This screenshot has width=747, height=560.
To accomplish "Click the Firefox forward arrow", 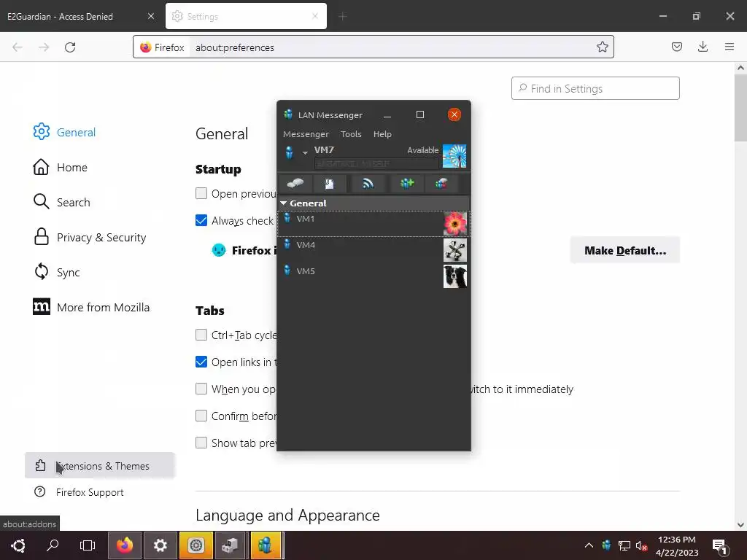I will point(44,47).
